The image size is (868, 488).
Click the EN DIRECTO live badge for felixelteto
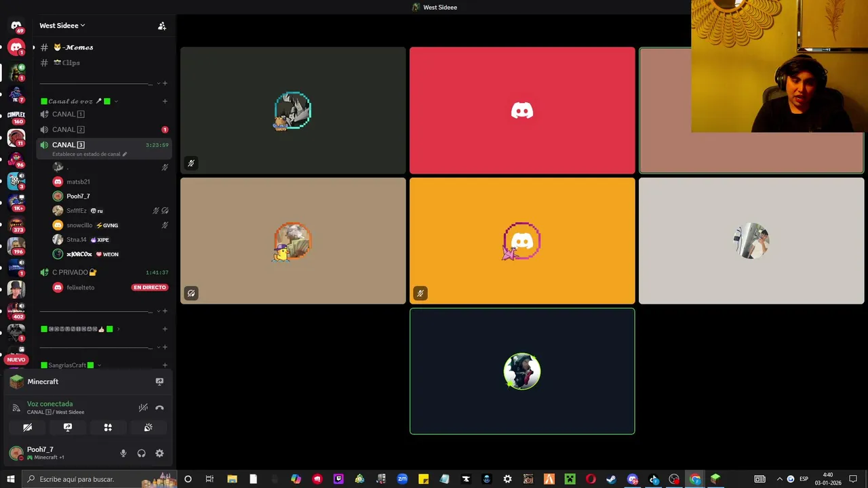tap(150, 287)
